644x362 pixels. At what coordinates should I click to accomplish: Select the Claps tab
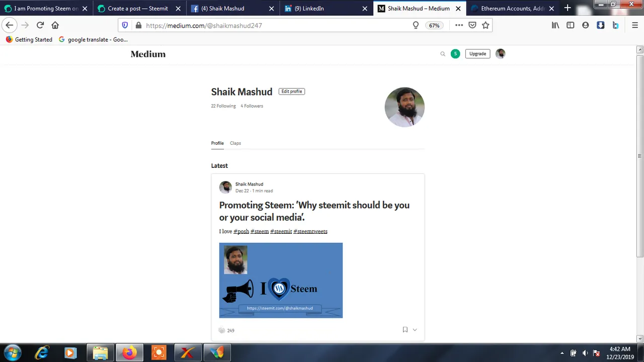pos(235,143)
